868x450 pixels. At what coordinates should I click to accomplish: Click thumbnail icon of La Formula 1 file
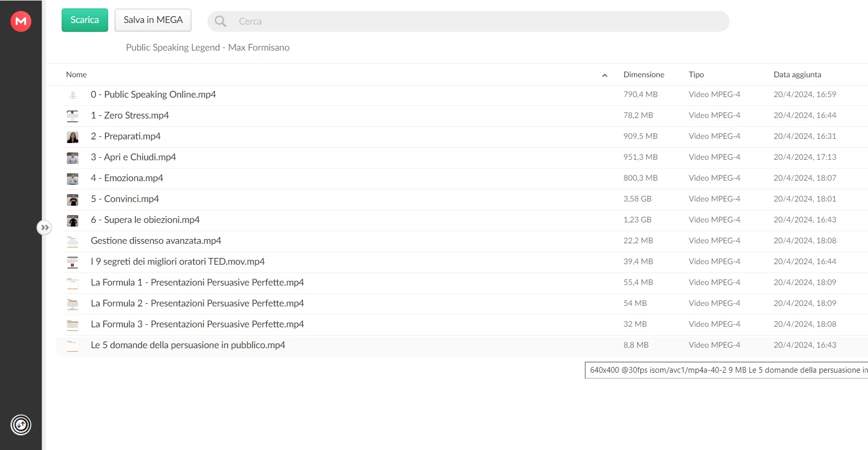(73, 283)
